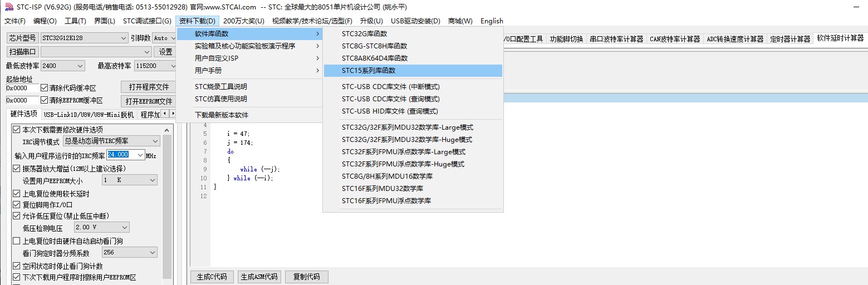This screenshot has height=285, width=868.
Task: Expand 用户自定义ISP submenu
Action: (x=249, y=58)
